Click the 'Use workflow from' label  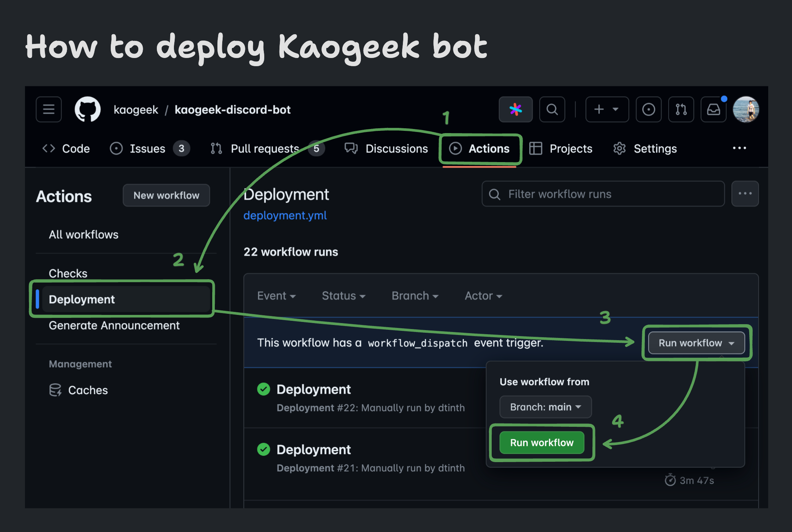pos(544,382)
